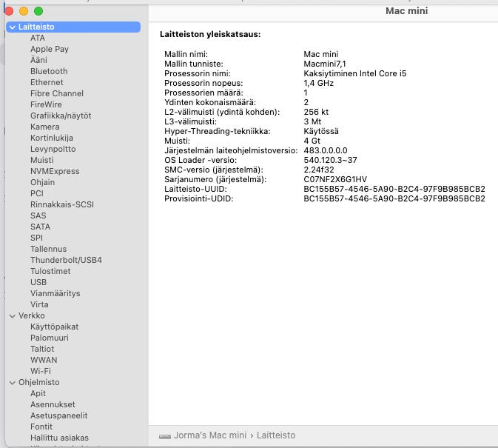
Task: Open the Tallennus storage entry
Action: (48, 249)
